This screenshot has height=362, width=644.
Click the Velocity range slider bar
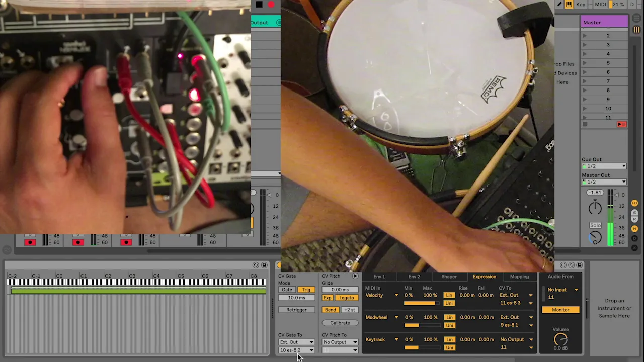(x=422, y=303)
